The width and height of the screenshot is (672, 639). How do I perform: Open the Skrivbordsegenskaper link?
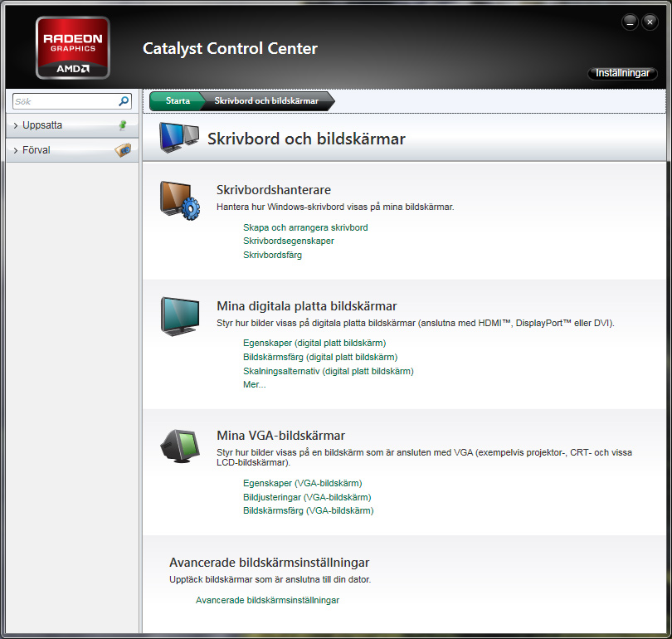click(289, 241)
